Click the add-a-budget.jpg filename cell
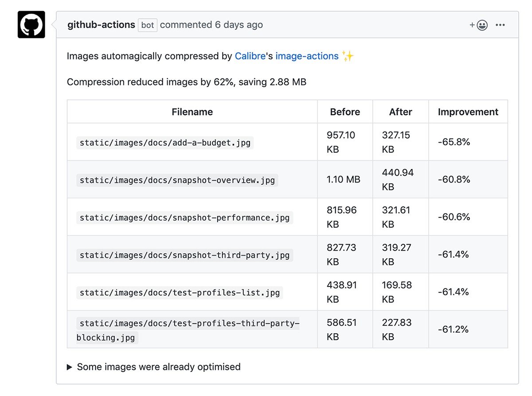Viewport: 532px width, 396px height. tap(164, 142)
